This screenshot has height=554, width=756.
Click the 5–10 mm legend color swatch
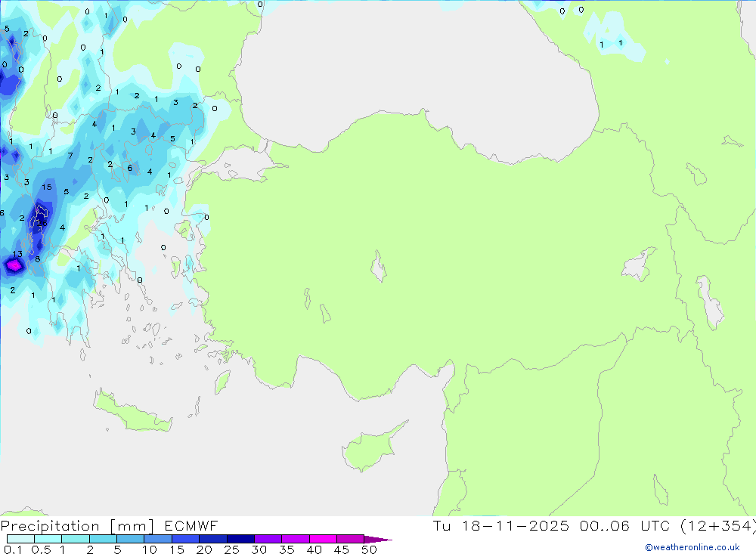[x=130, y=539]
